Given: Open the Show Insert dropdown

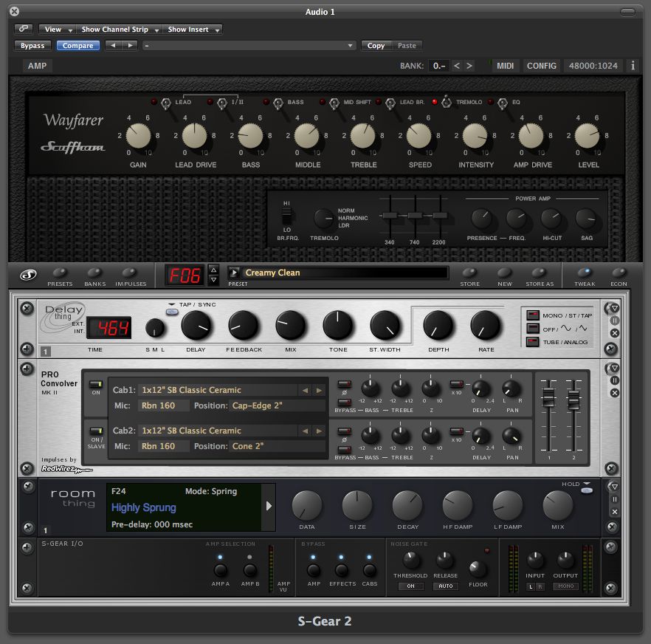Looking at the screenshot, I should 193,29.
